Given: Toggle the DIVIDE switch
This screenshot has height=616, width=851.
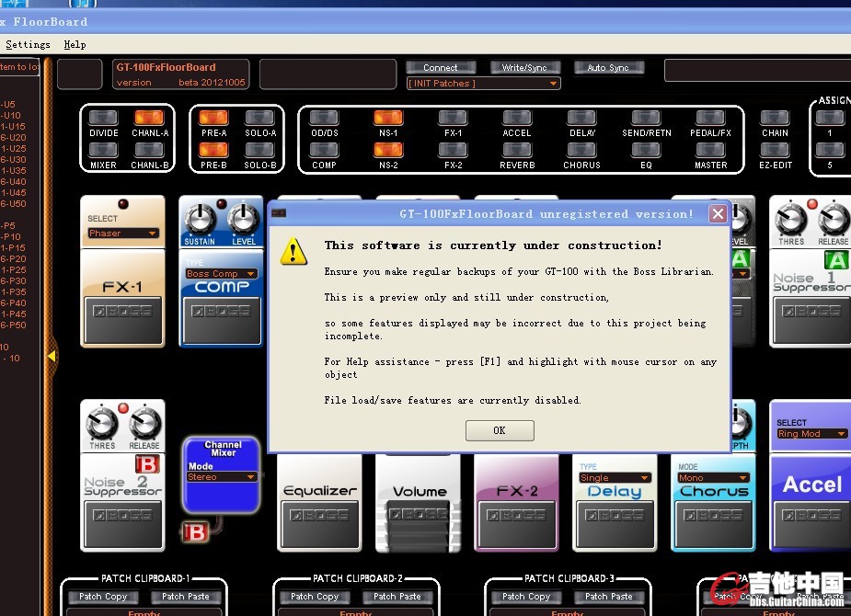Looking at the screenshot, I should [103, 118].
